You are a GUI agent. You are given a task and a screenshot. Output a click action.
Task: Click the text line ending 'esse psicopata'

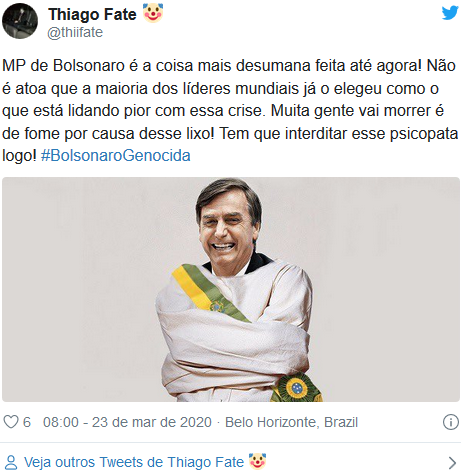[230, 133]
